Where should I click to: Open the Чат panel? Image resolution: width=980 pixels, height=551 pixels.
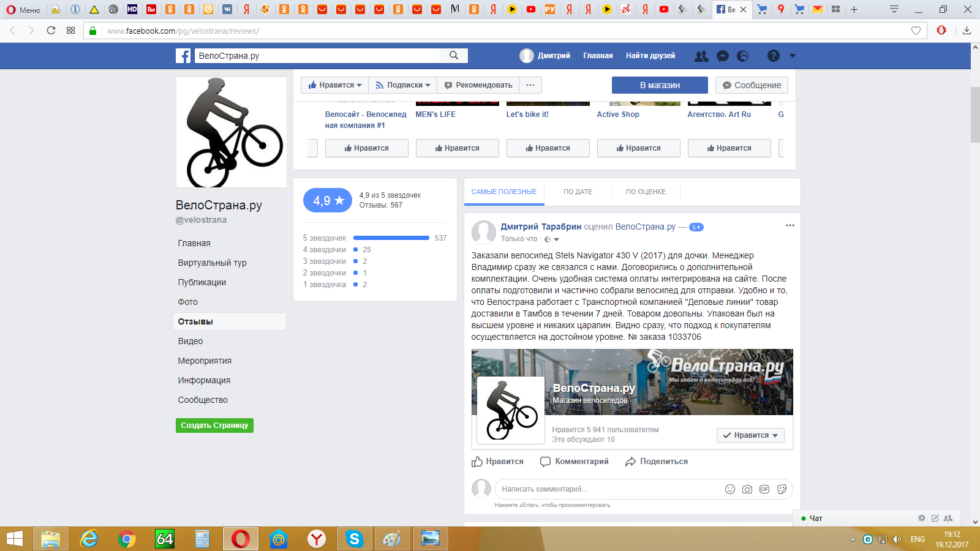point(816,518)
